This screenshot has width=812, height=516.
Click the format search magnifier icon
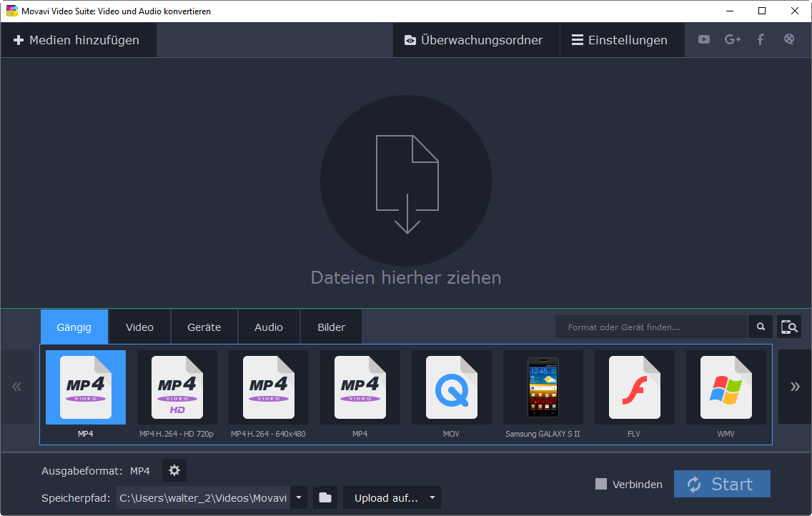(x=760, y=327)
